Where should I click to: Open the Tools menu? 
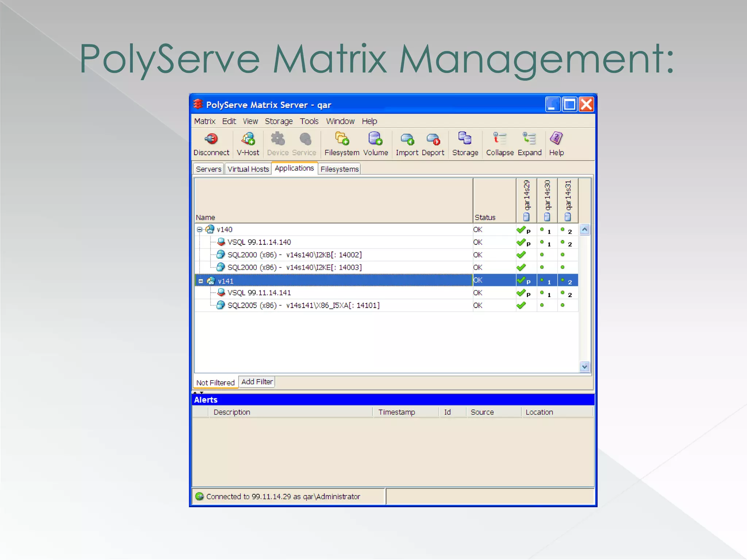point(309,121)
